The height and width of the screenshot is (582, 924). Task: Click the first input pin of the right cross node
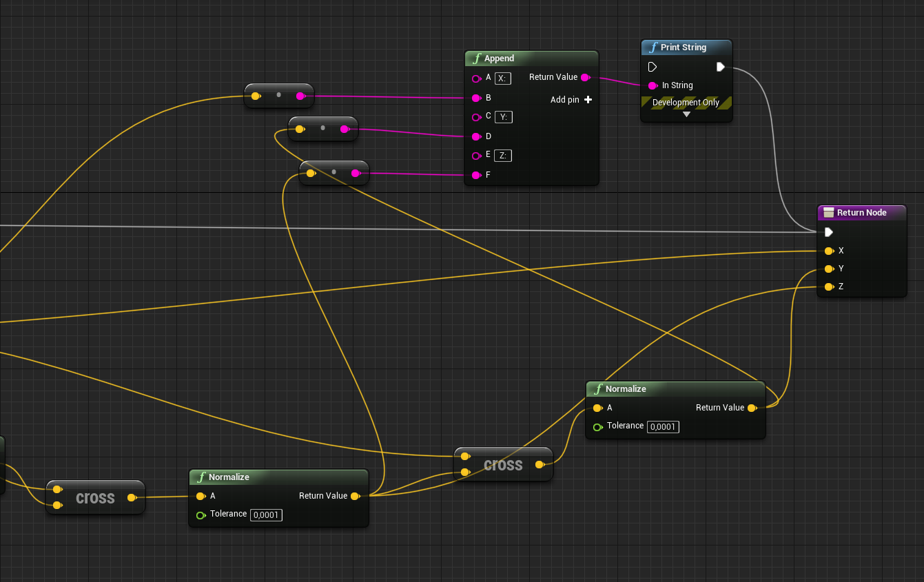pos(465,456)
